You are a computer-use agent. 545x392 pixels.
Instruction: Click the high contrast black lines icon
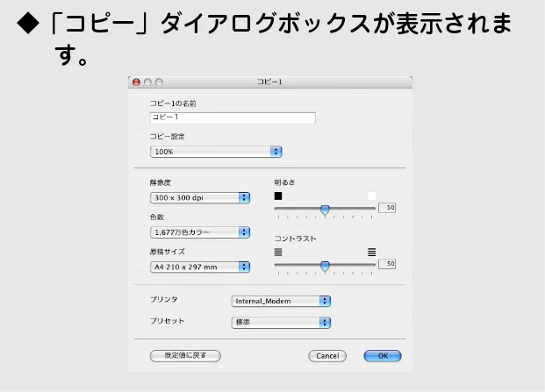(371, 252)
